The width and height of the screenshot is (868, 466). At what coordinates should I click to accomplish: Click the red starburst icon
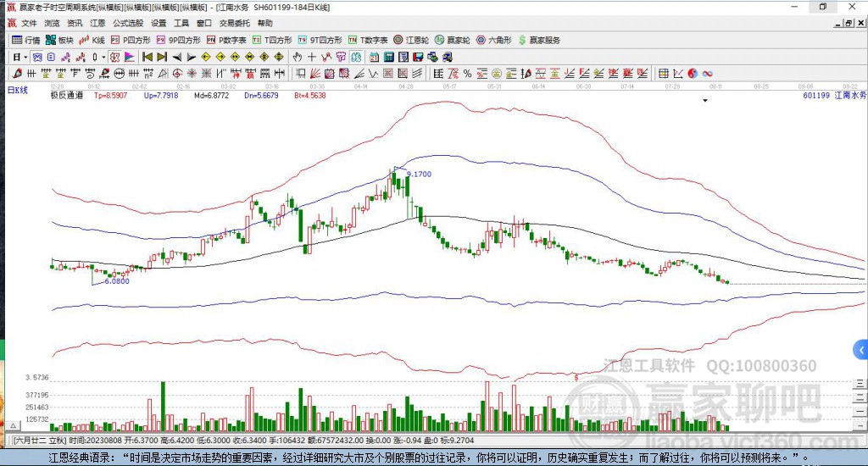[x=191, y=74]
